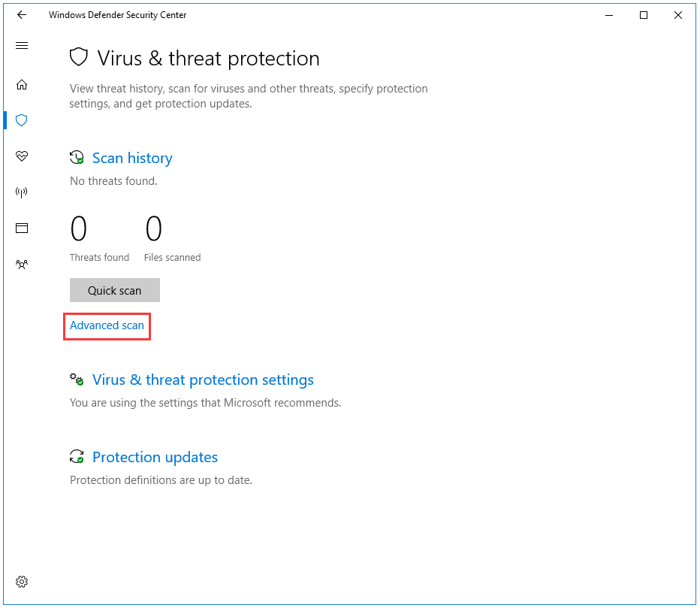Viewport: 700px width, 608px height.
Task: Click the large shield icon in heading
Action: tap(79, 57)
